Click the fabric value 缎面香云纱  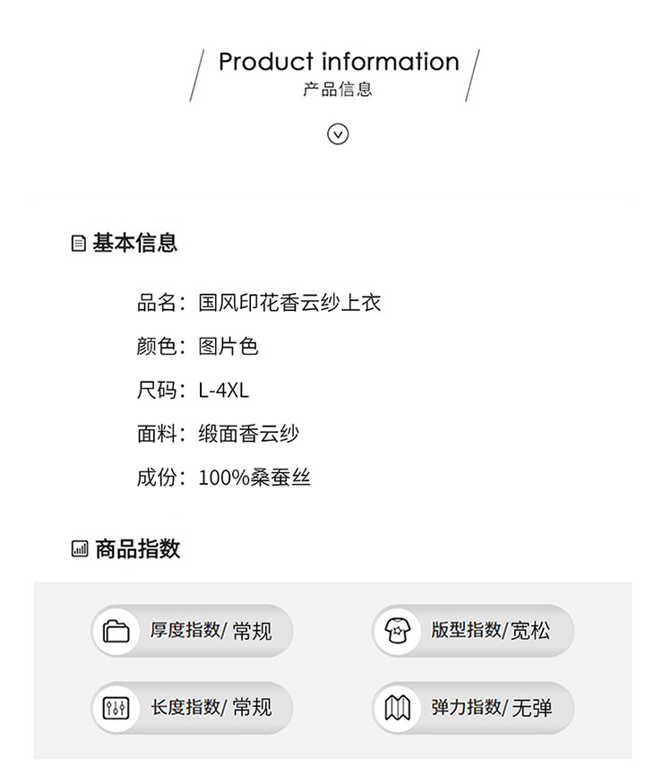coord(248,435)
